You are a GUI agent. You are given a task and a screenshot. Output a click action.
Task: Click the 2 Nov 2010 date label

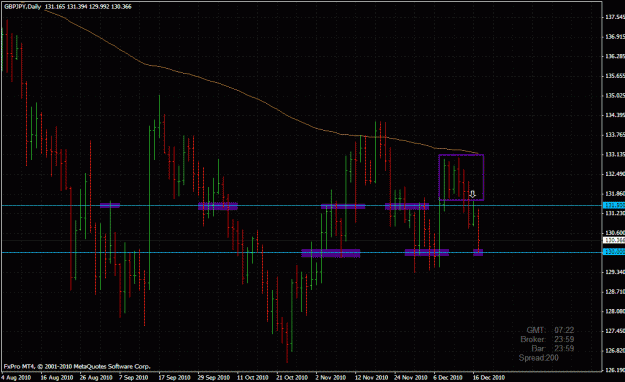tap(330, 377)
